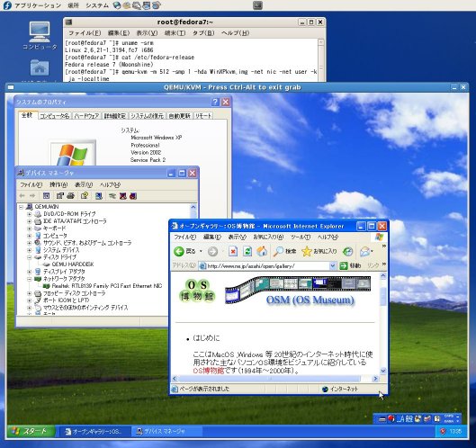Click the scan hardware monitor icon in Device Manager
The image size is (476, 448).
[x=98, y=196]
